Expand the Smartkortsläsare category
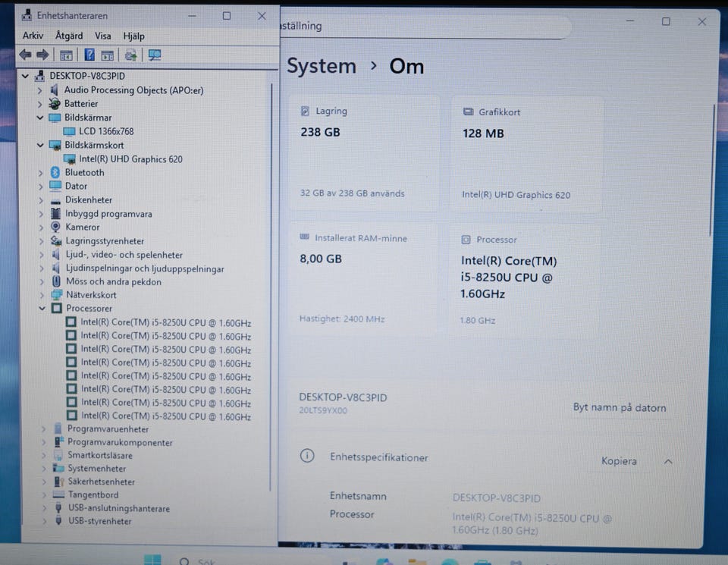This screenshot has height=565, width=728. click(x=44, y=456)
